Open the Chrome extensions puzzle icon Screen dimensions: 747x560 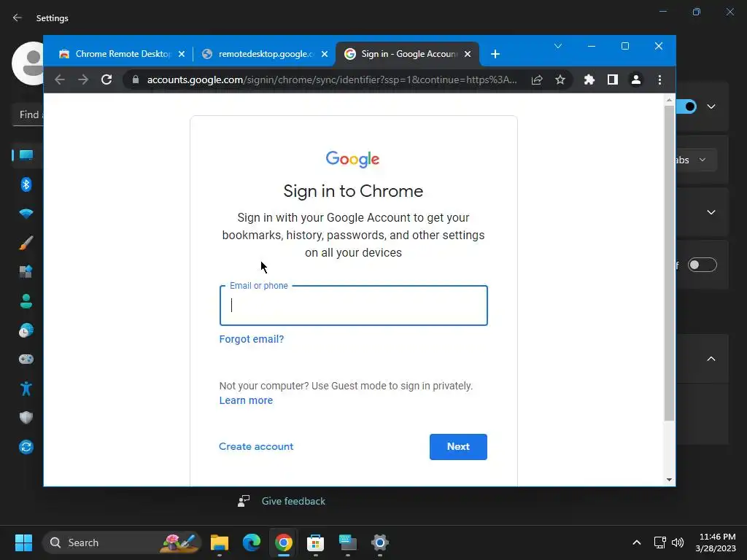click(589, 80)
